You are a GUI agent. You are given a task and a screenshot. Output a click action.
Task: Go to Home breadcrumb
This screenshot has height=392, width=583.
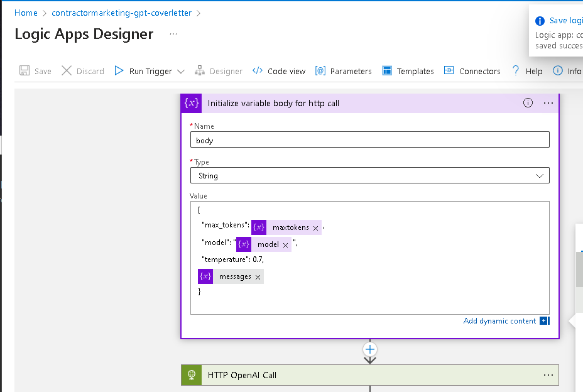click(x=26, y=13)
